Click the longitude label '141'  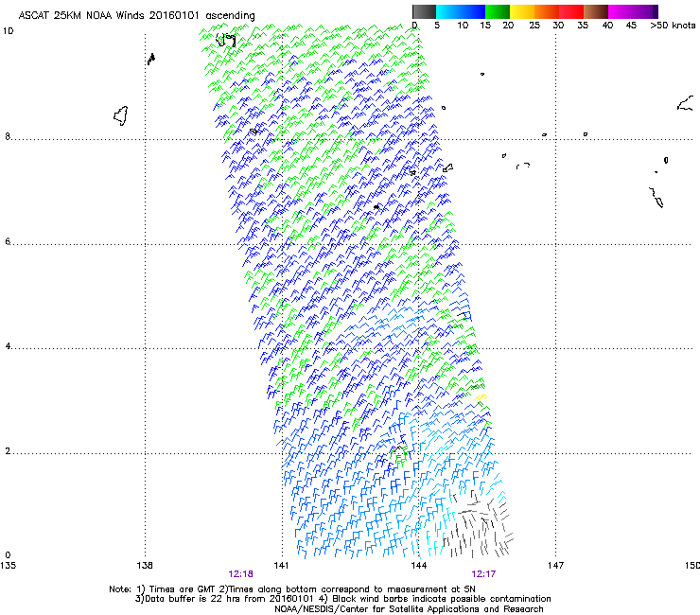coord(281,566)
